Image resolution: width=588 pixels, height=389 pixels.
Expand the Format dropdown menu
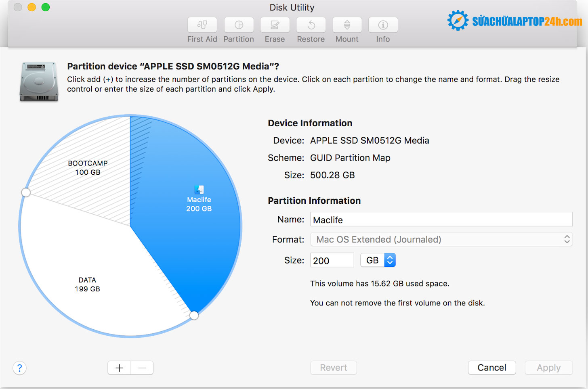[x=441, y=240]
